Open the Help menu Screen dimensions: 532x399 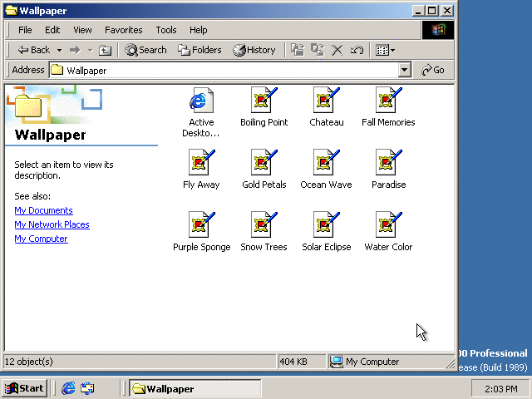(x=198, y=30)
